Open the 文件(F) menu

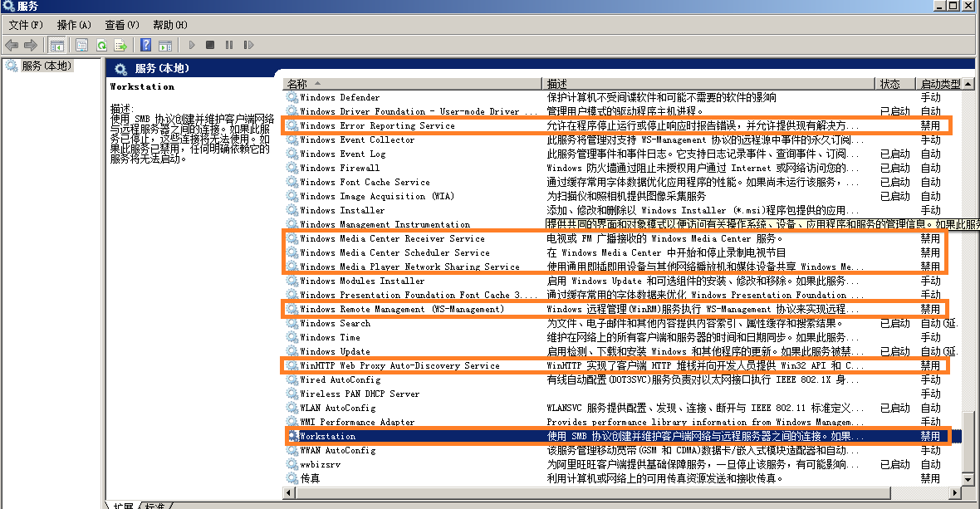pyautogui.click(x=25, y=25)
